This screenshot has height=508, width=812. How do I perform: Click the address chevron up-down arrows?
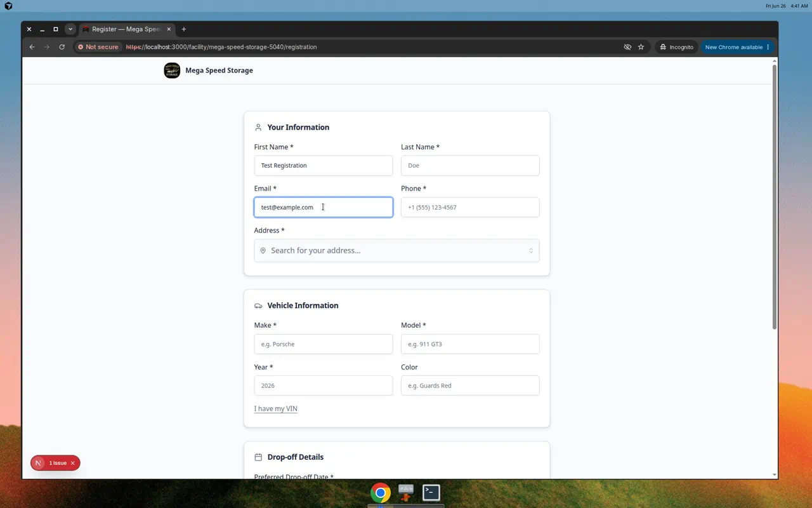click(x=531, y=251)
